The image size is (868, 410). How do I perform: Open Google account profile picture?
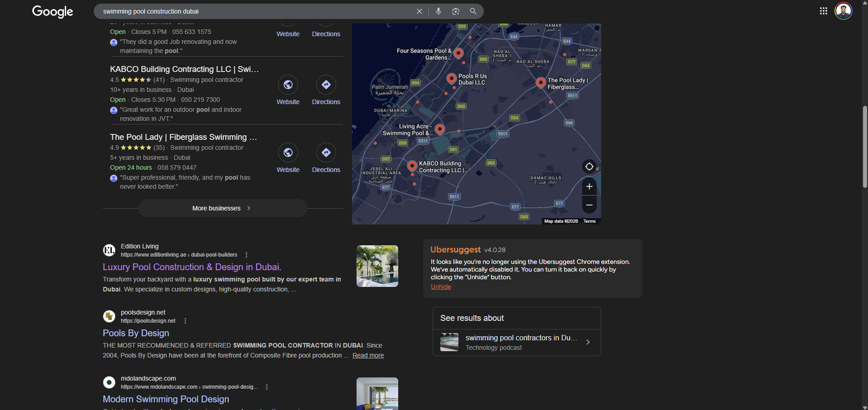click(844, 11)
